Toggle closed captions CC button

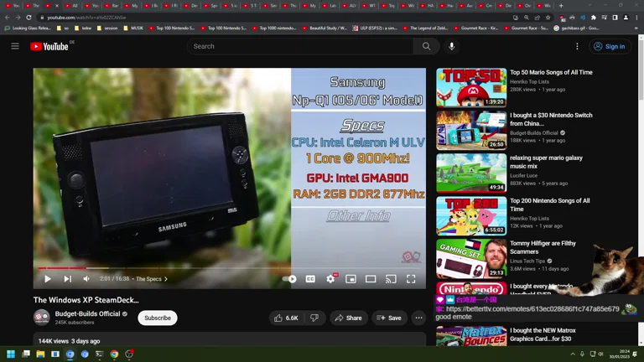[x=310, y=279]
